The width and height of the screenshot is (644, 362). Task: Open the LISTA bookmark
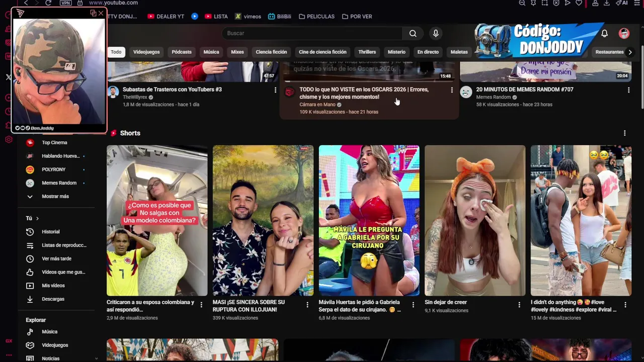(216, 17)
